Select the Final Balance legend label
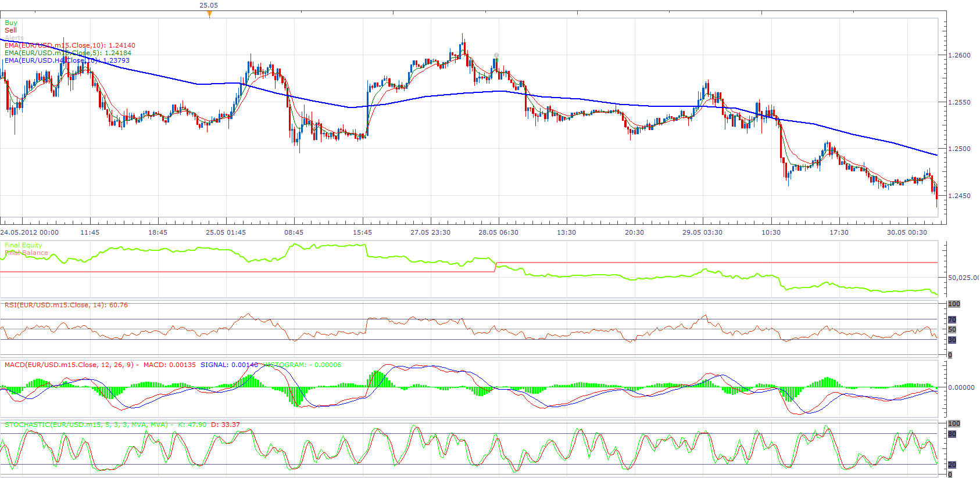Viewport: 980px width, 478px height. click(26, 253)
